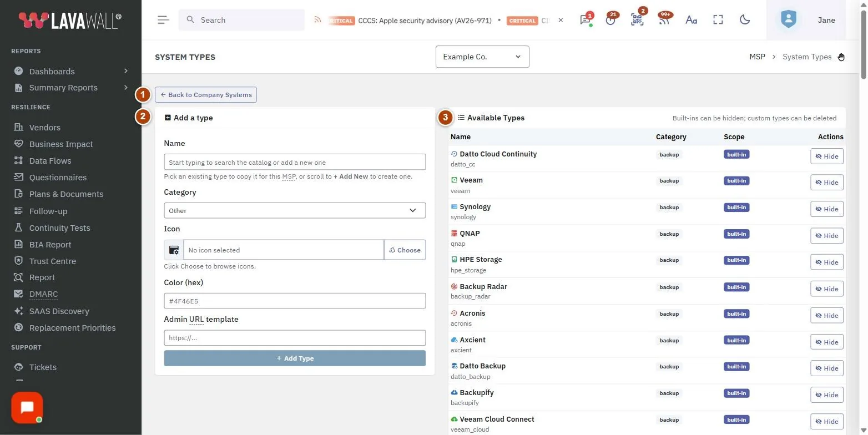This screenshot has width=868, height=435.
Task: Click Choose to browse icons
Action: click(x=405, y=250)
